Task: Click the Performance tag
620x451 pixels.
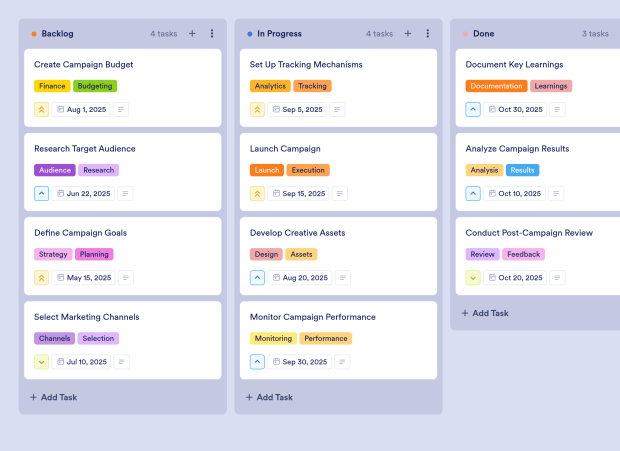Action: click(325, 339)
